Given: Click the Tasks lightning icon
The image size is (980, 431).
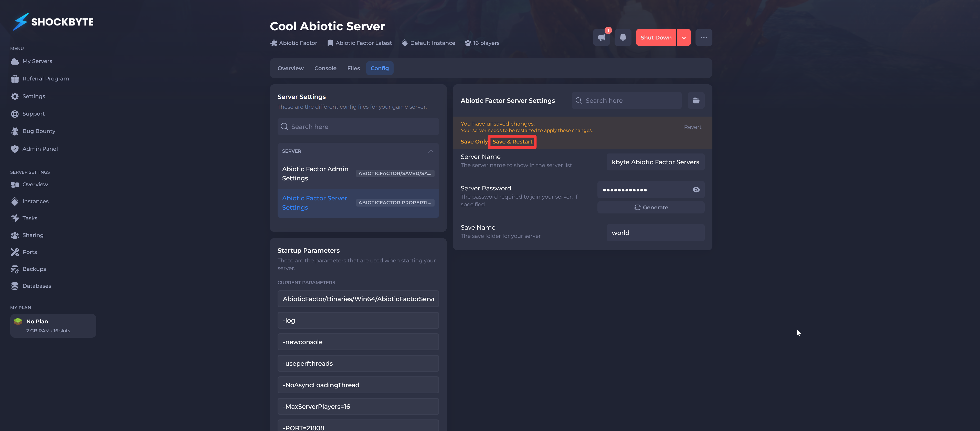Looking at the screenshot, I should pos(15,218).
